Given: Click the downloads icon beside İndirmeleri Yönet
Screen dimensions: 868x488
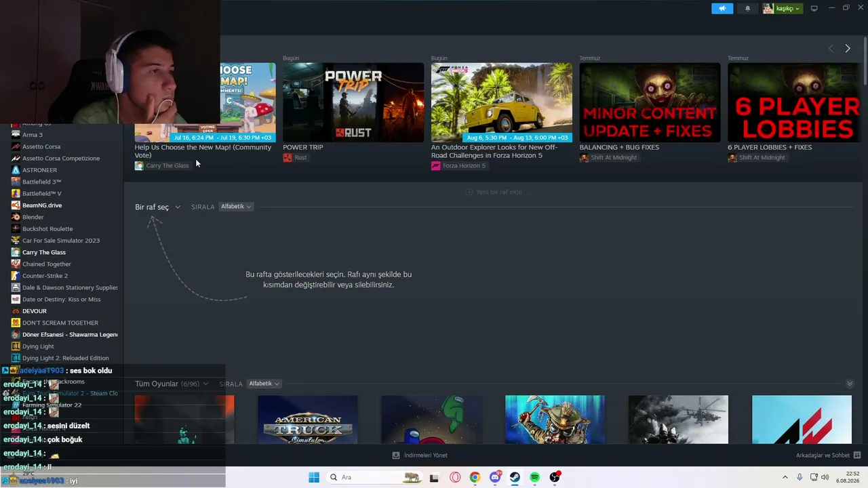Looking at the screenshot, I should [396, 455].
